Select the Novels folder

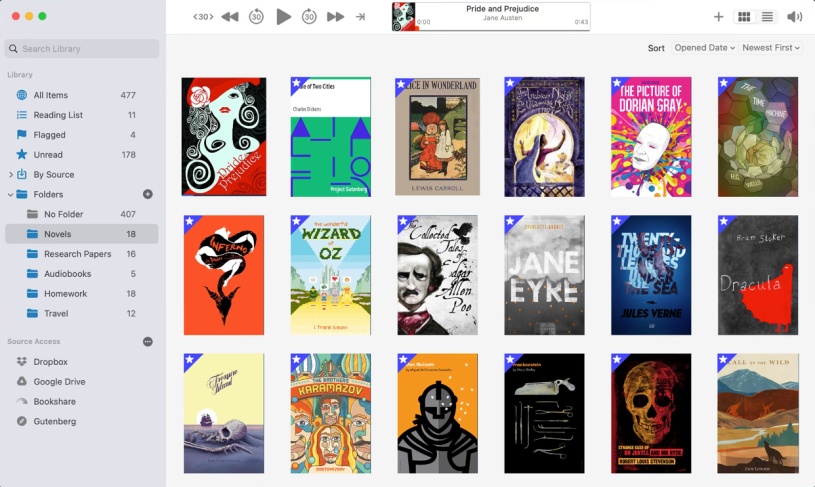pyautogui.click(x=82, y=234)
